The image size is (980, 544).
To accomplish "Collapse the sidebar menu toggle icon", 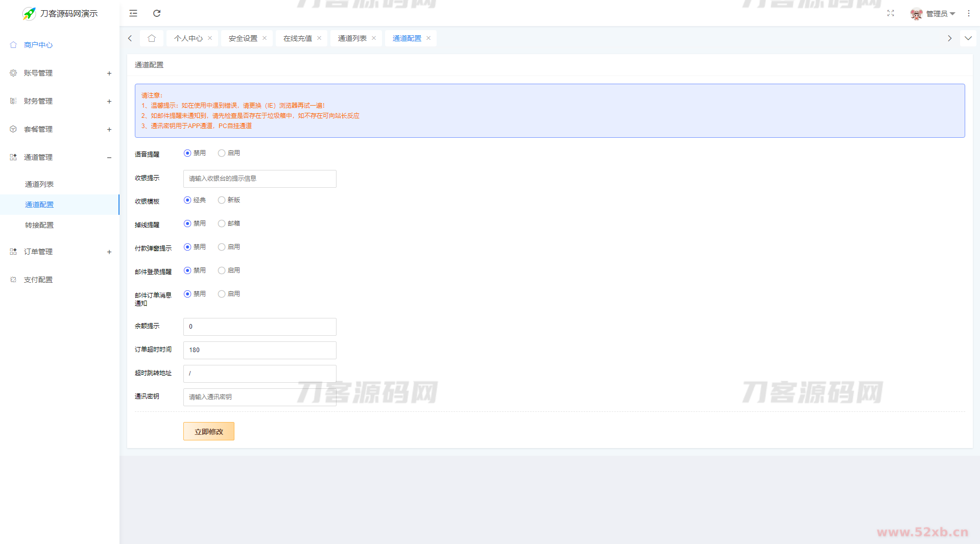I will click(133, 13).
